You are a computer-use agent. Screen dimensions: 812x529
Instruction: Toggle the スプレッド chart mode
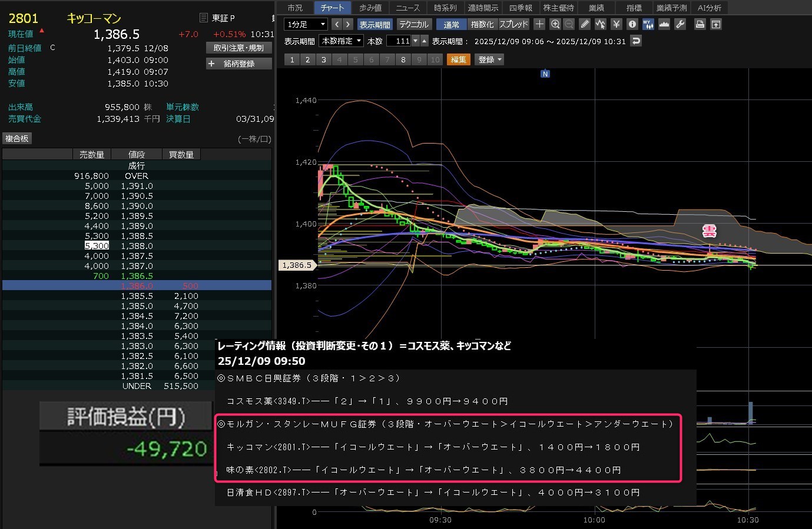[x=513, y=24]
